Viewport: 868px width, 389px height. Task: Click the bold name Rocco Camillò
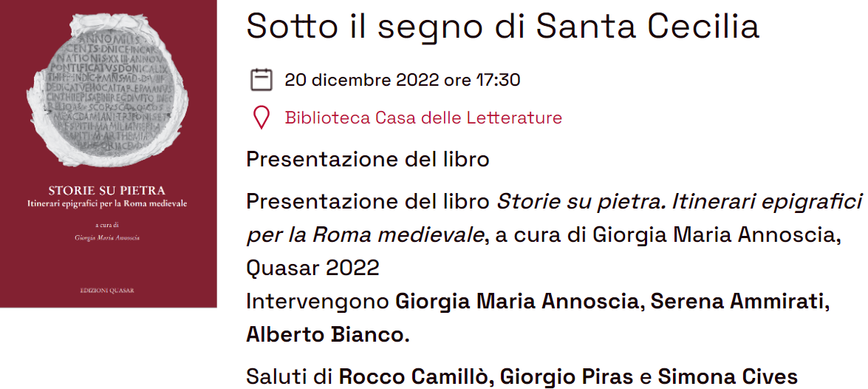[x=414, y=377]
